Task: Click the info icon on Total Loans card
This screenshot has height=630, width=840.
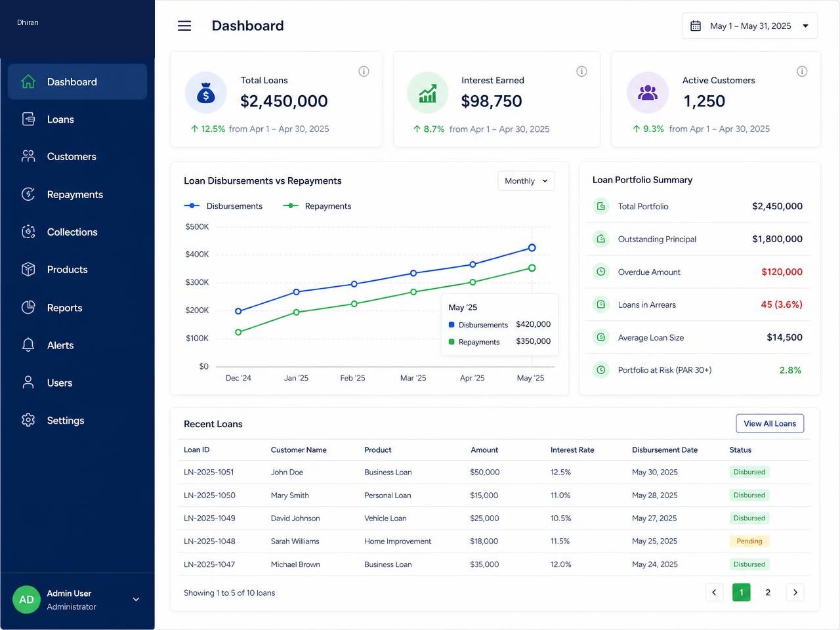Action: click(x=364, y=72)
